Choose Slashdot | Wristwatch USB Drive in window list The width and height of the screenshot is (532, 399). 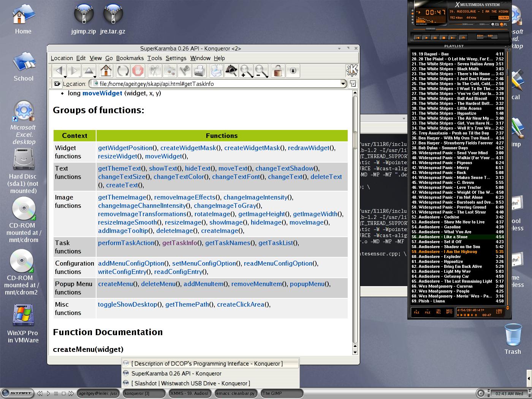click(x=211, y=383)
